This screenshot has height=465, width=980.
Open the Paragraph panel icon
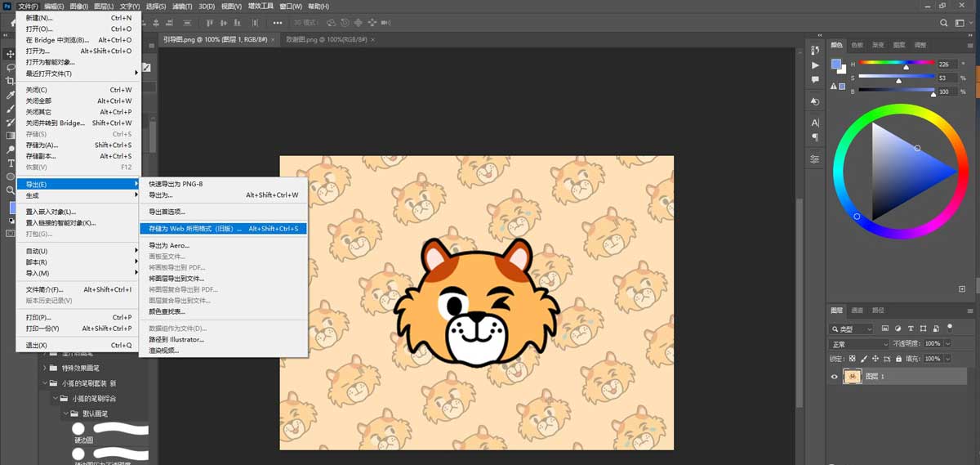815,137
